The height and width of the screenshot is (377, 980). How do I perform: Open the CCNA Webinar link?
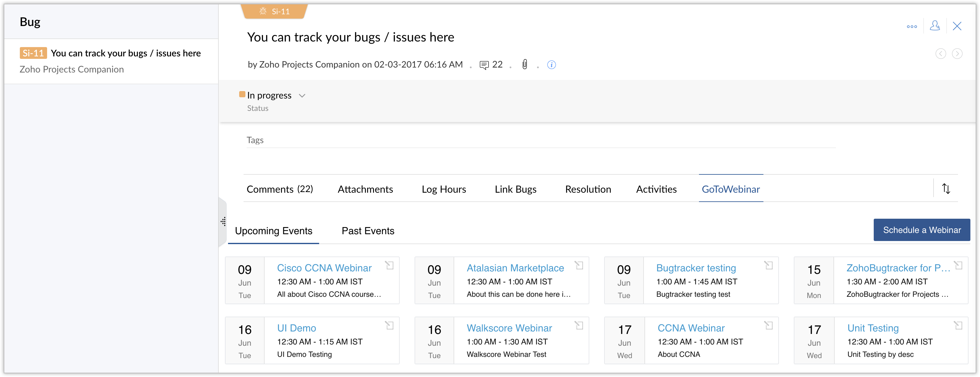(691, 328)
